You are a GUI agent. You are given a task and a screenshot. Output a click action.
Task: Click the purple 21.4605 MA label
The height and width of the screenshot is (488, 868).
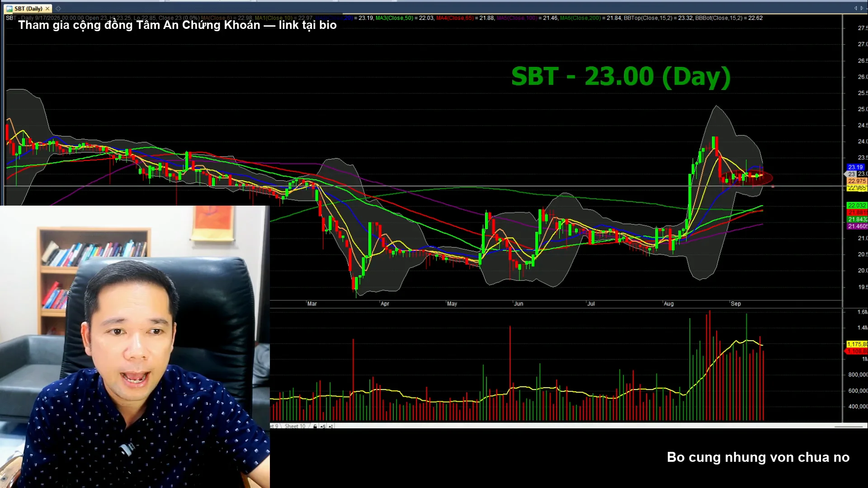click(x=857, y=226)
